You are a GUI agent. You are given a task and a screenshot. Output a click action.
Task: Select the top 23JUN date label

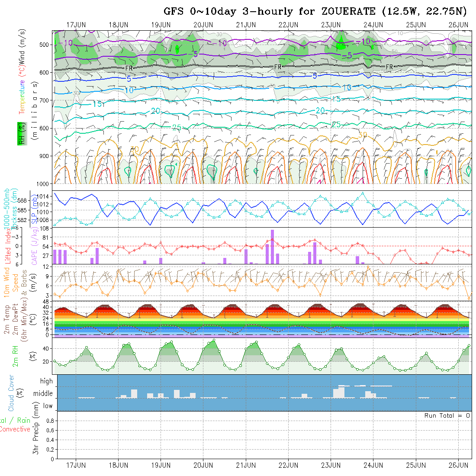(x=331, y=25)
